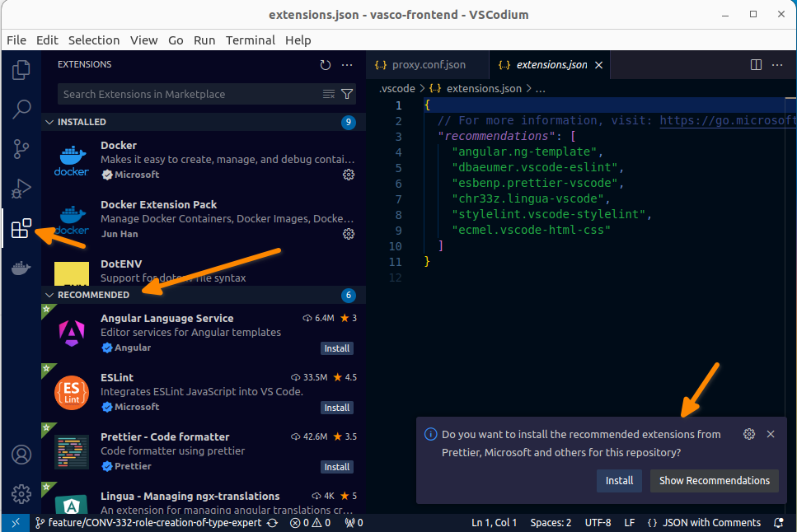
Task: Collapse the RECOMMENDED extensions section
Action: pyautogui.click(x=51, y=295)
